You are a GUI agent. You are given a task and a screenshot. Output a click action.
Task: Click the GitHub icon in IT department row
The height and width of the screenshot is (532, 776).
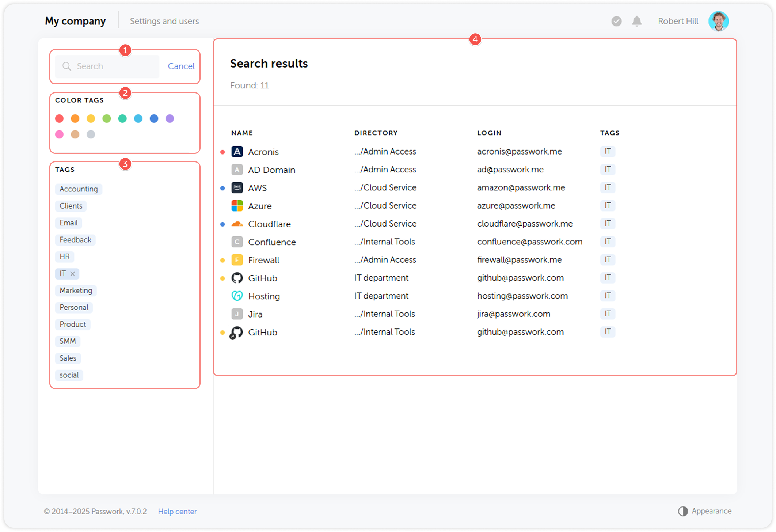tap(237, 278)
